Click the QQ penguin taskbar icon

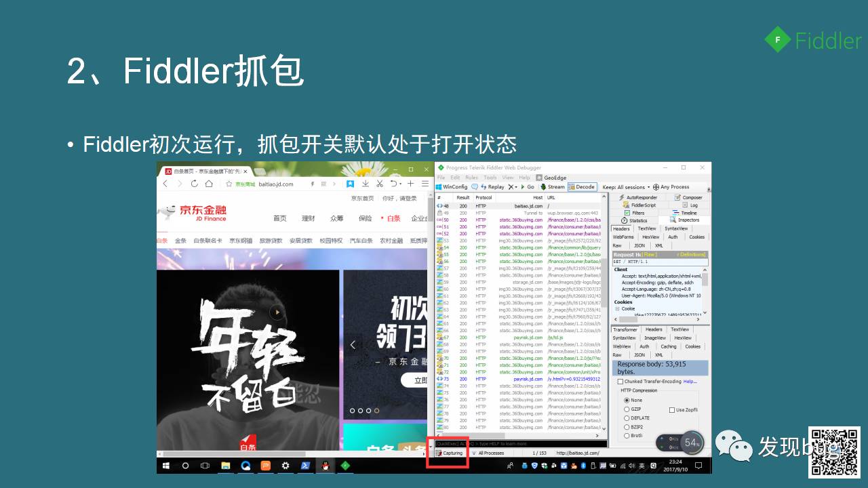click(x=325, y=466)
